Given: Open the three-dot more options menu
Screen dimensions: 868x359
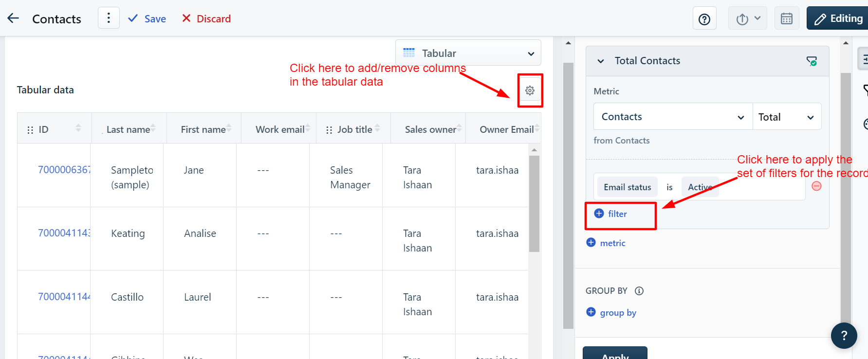Looking at the screenshot, I should [109, 18].
